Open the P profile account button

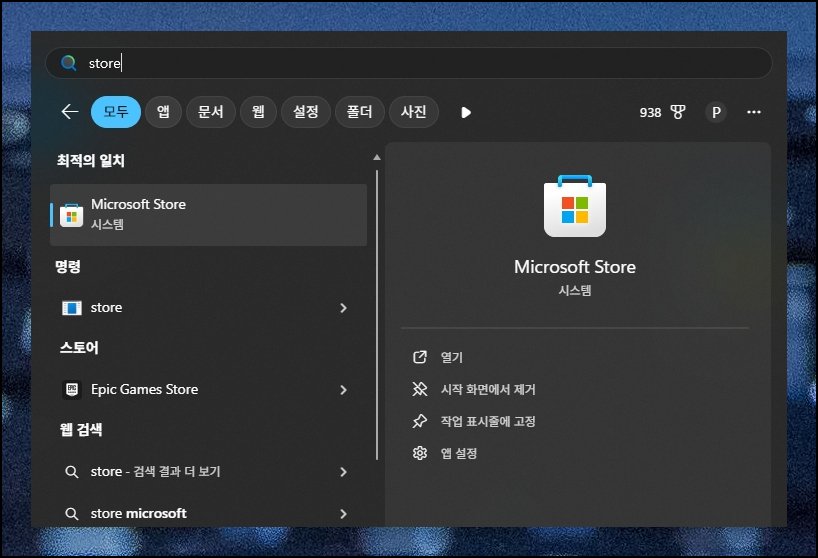click(716, 112)
